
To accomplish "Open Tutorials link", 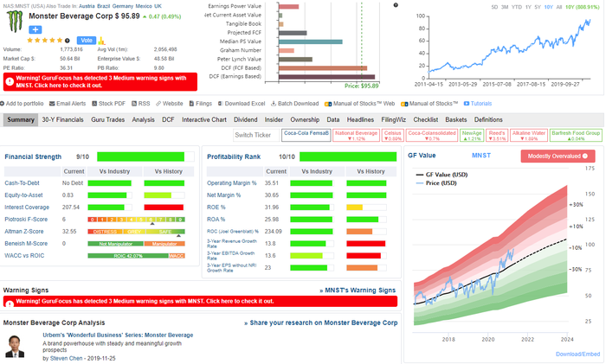I will coord(478,104).
